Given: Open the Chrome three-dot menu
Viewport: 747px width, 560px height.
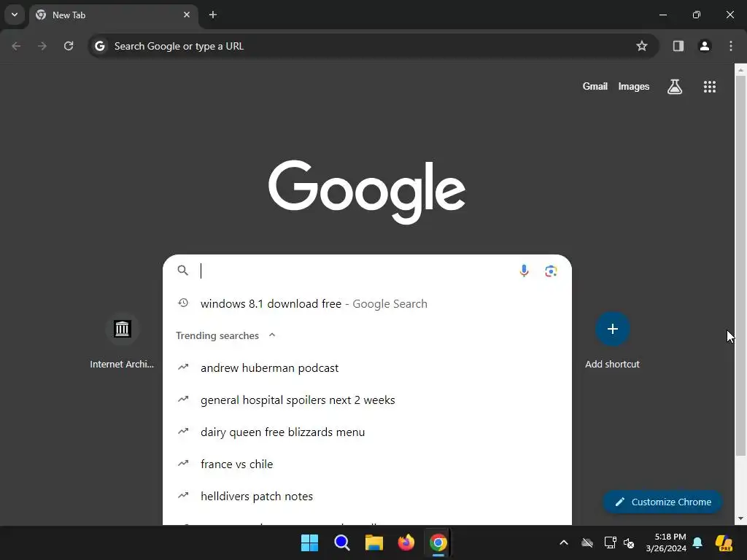Looking at the screenshot, I should pyautogui.click(x=731, y=46).
